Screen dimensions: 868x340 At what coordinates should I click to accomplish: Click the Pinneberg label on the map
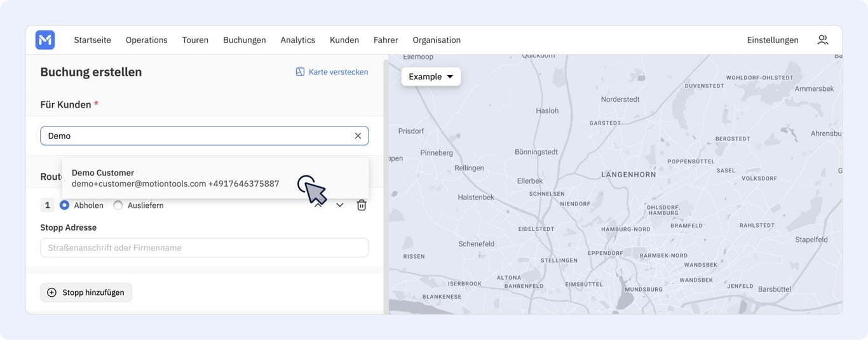click(437, 153)
